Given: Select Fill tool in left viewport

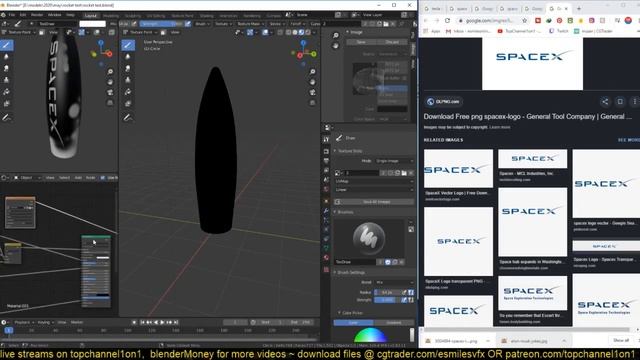Looking at the screenshot, I should pos(6,92).
